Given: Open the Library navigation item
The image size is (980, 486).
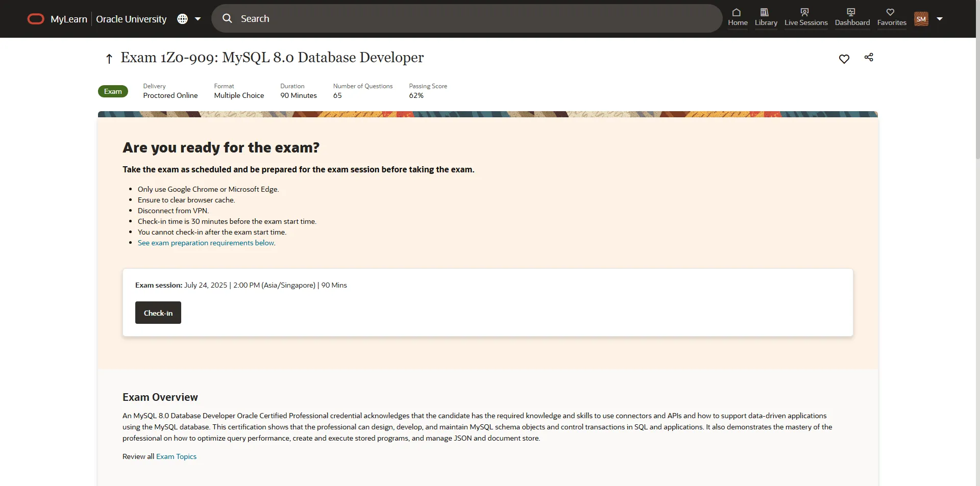Looking at the screenshot, I should tap(766, 17).
